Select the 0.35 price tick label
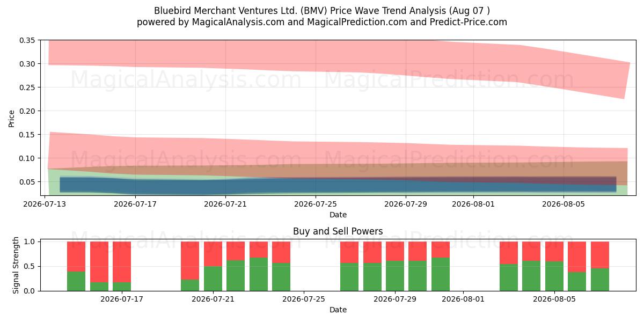This screenshot has height=322, width=644. [27, 40]
